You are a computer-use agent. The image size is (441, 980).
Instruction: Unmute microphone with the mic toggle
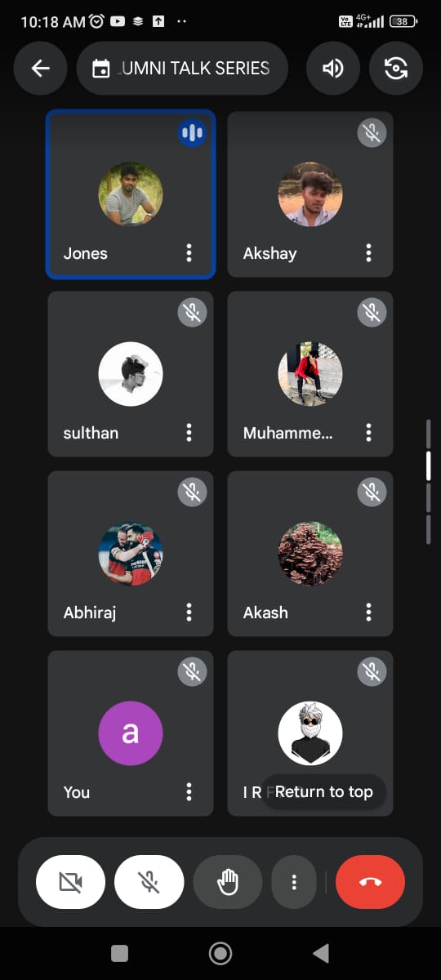[149, 882]
